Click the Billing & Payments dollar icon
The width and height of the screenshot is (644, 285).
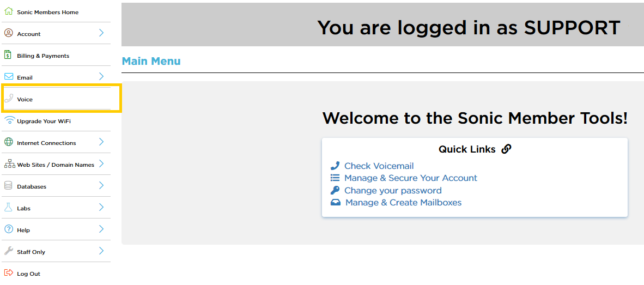8,55
